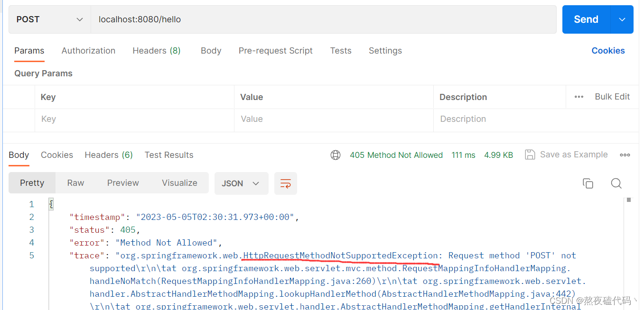Click the "Method Not Allowed" error value
Screen dimensions: 644x310
pyautogui.click(x=167, y=243)
